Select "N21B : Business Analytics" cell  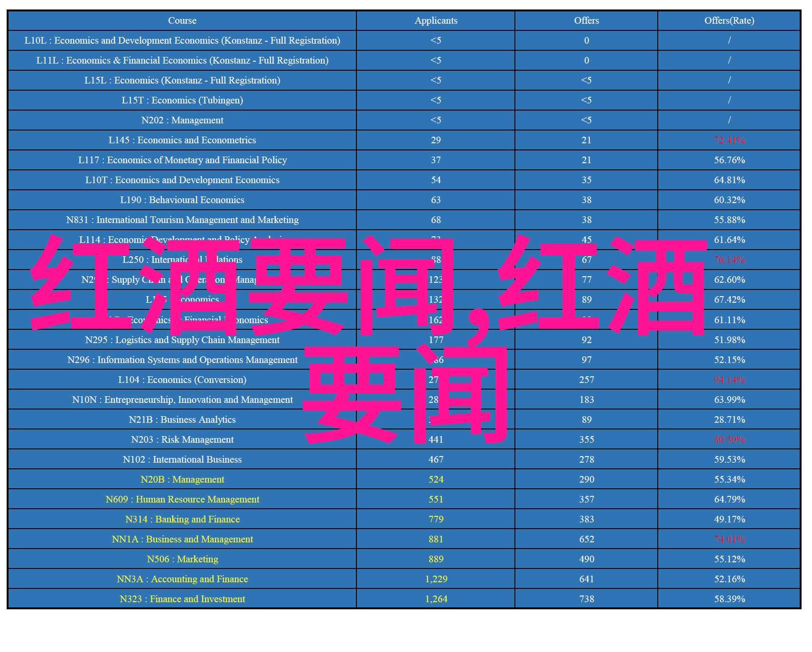tap(182, 419)
